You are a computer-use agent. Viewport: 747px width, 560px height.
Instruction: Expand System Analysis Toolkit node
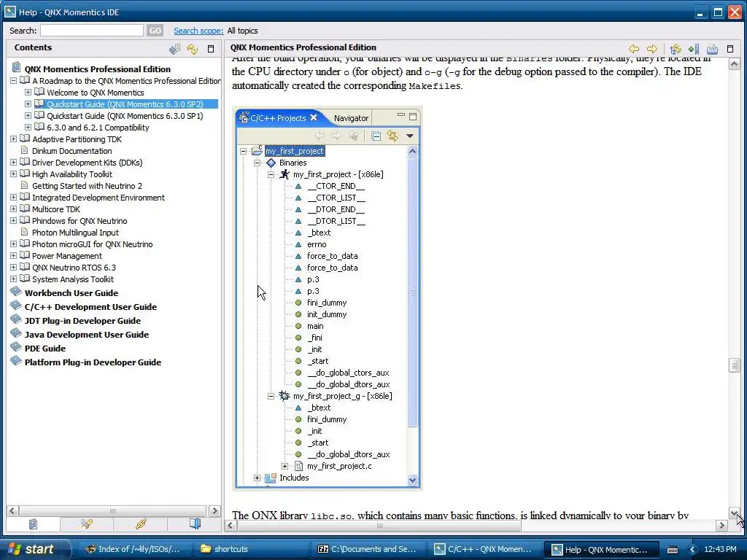(13, 279)
